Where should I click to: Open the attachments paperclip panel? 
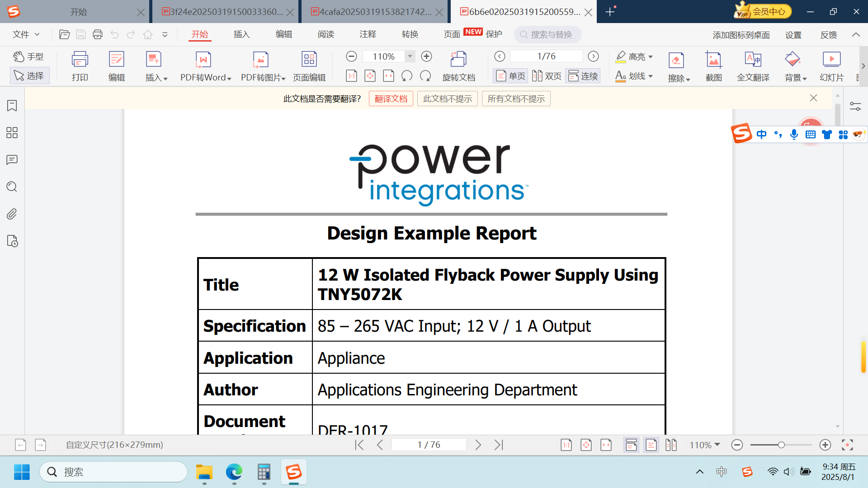[x=12, y=214]
